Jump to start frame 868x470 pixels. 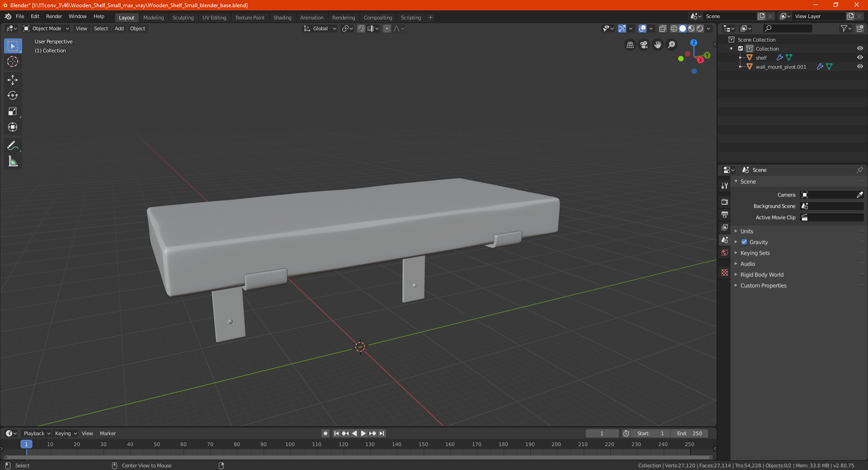336,433
